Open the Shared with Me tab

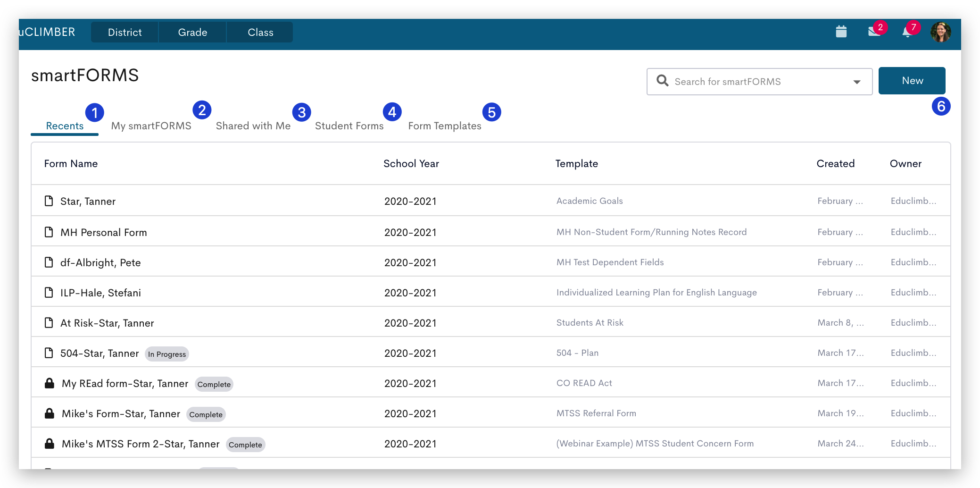click(x=253, y=126)
